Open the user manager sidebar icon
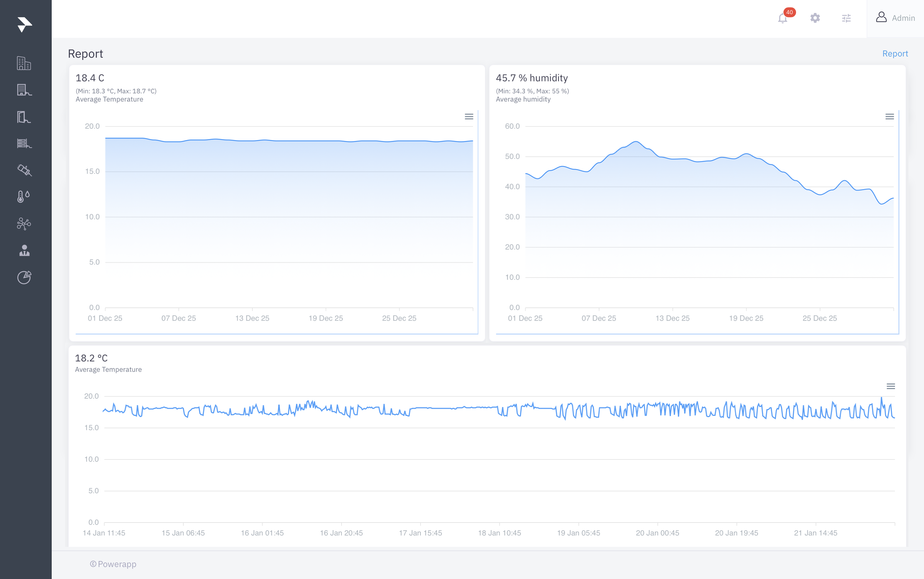The height and width of the screenshot is (579, 924). [24, 250]
